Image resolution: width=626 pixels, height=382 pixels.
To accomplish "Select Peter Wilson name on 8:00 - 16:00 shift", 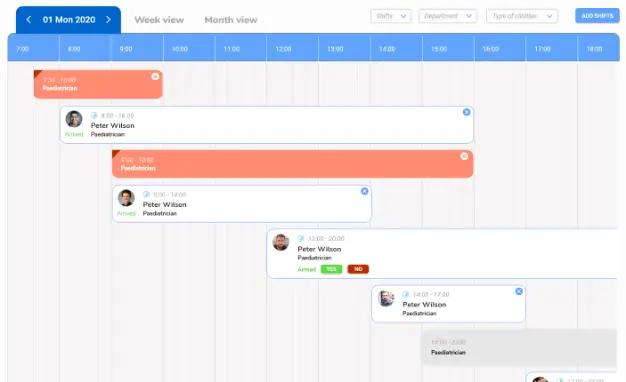I will pos(113,125).
